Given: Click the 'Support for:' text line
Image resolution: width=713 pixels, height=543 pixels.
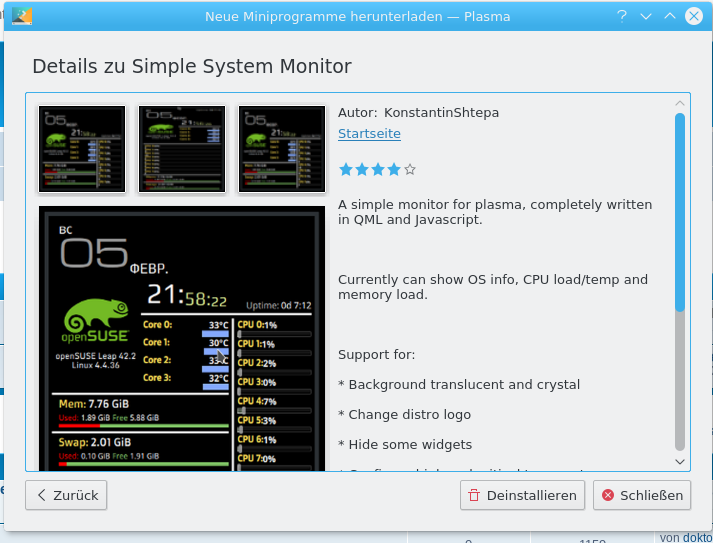Looking at the screenshot, I should pyautogui.click(x=377, y=355).
